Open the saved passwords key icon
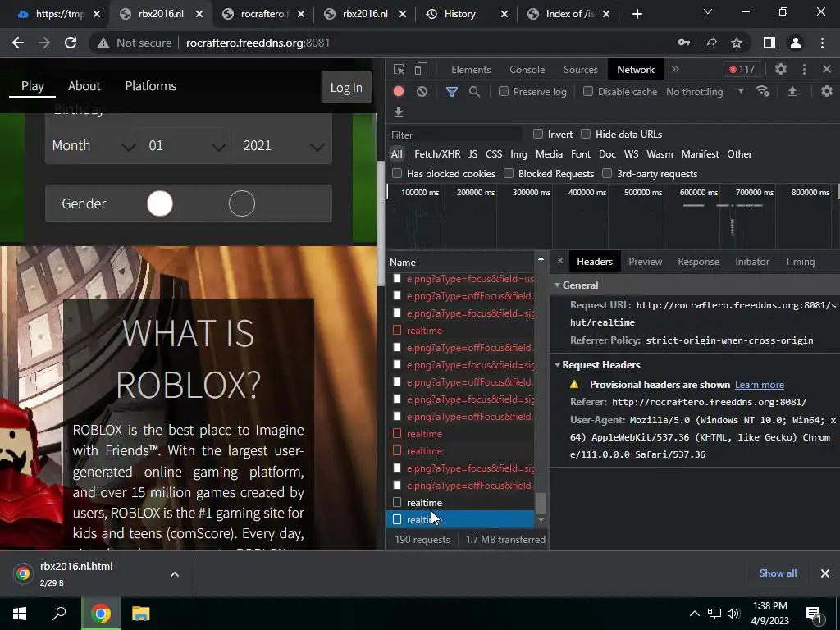 tap(684, 43)
